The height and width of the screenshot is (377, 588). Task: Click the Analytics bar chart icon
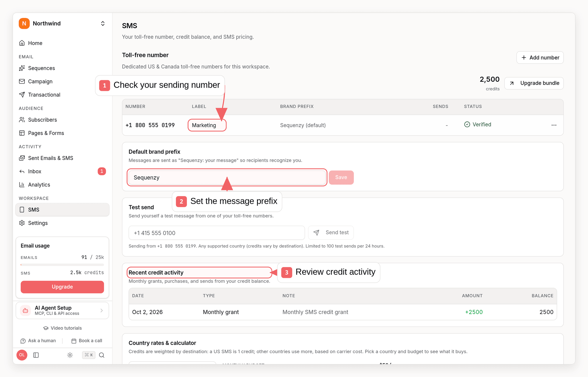coord(22,185)
